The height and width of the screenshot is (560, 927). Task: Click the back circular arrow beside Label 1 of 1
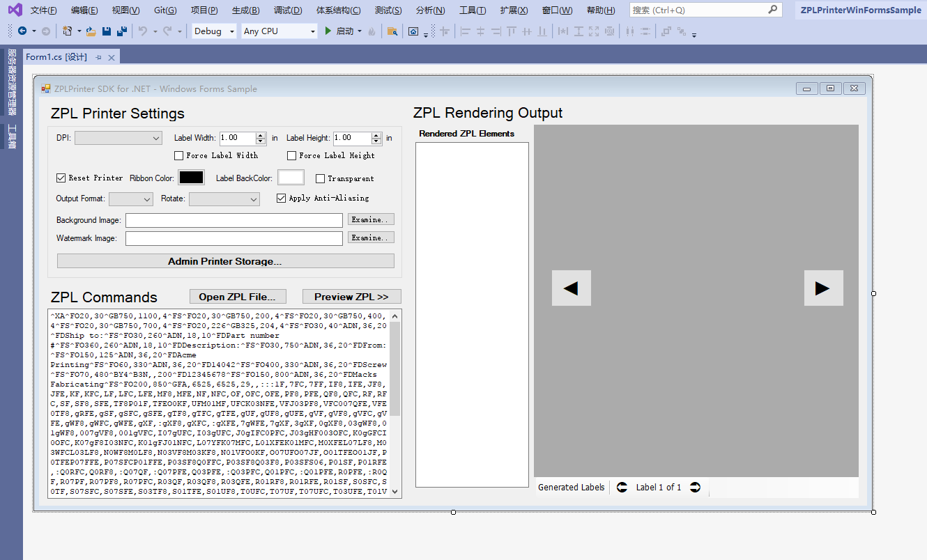[x=622, y=487]
